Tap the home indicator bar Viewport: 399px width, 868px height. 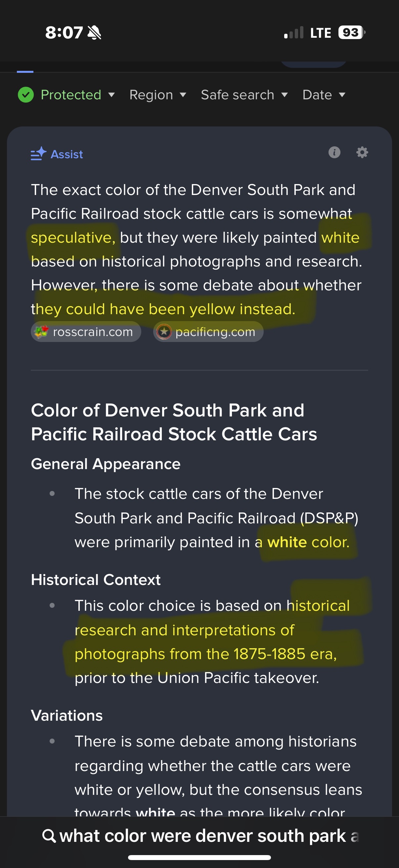[199, 857]
